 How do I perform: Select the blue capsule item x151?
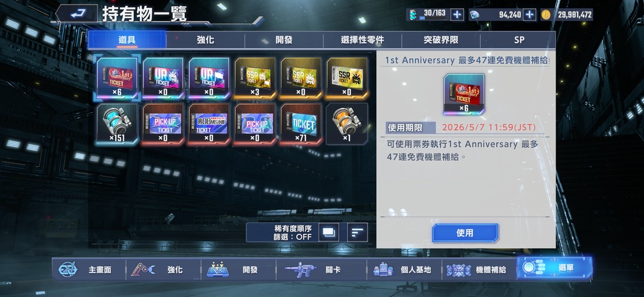point(118,124)
